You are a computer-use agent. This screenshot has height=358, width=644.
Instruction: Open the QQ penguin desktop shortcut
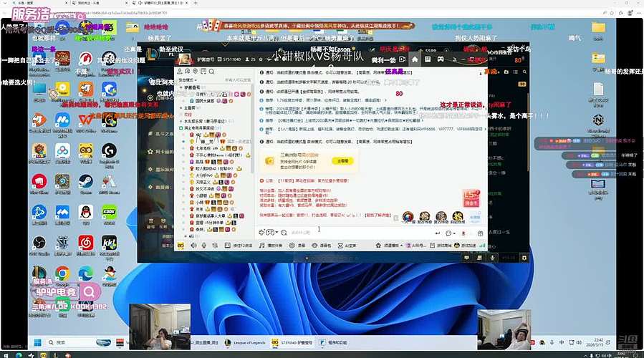(x=86, y=213)
